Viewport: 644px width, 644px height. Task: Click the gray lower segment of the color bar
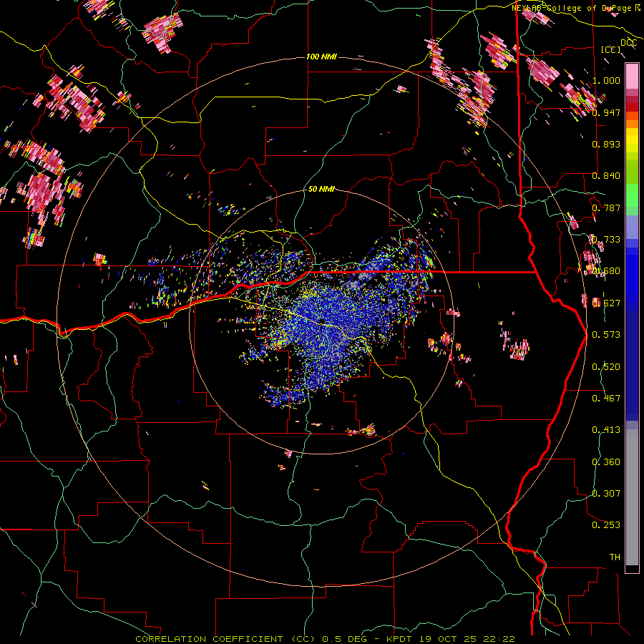632,497
